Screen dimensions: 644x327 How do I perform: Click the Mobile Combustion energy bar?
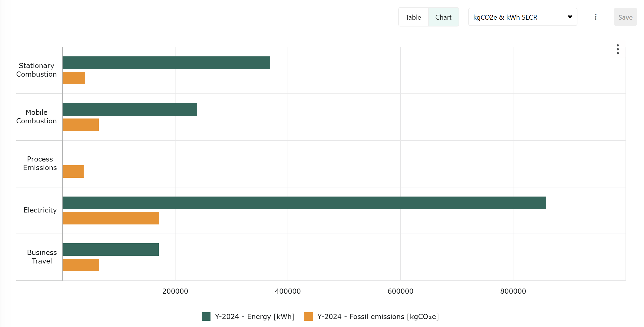click(x=130, y=109)
